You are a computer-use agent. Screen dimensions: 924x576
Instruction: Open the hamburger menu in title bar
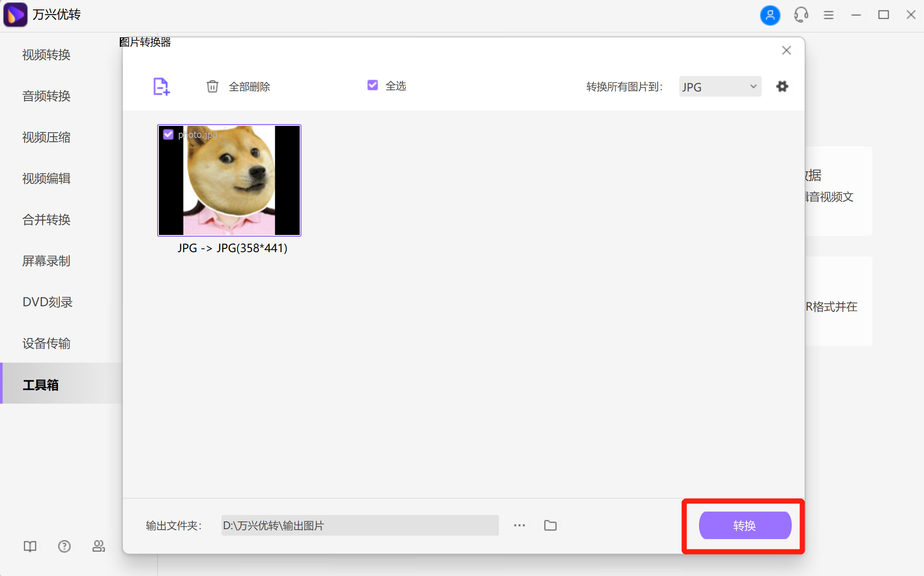[x=829, y=15]
